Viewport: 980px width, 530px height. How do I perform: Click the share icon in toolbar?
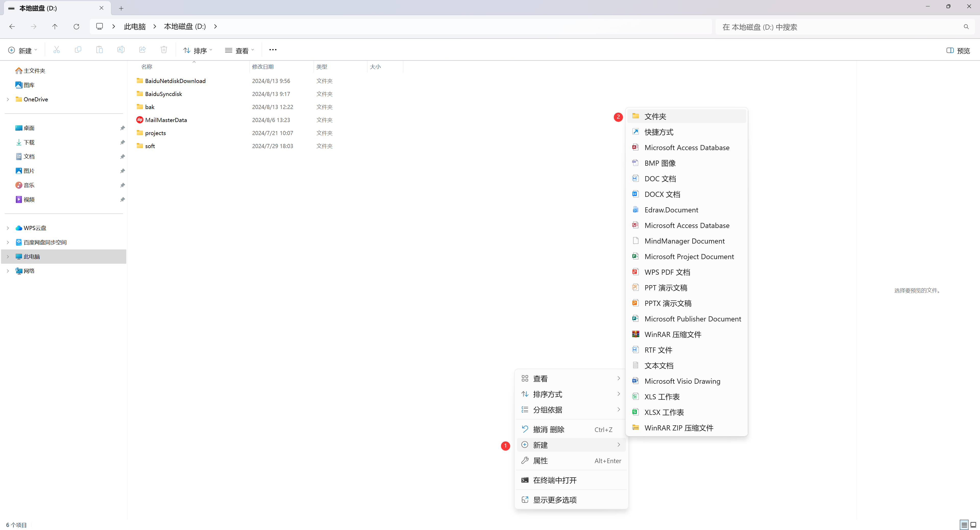click(x=142, y=50)
